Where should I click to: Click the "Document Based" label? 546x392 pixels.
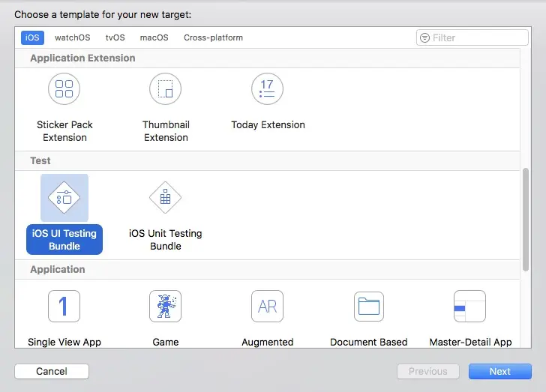369,342
